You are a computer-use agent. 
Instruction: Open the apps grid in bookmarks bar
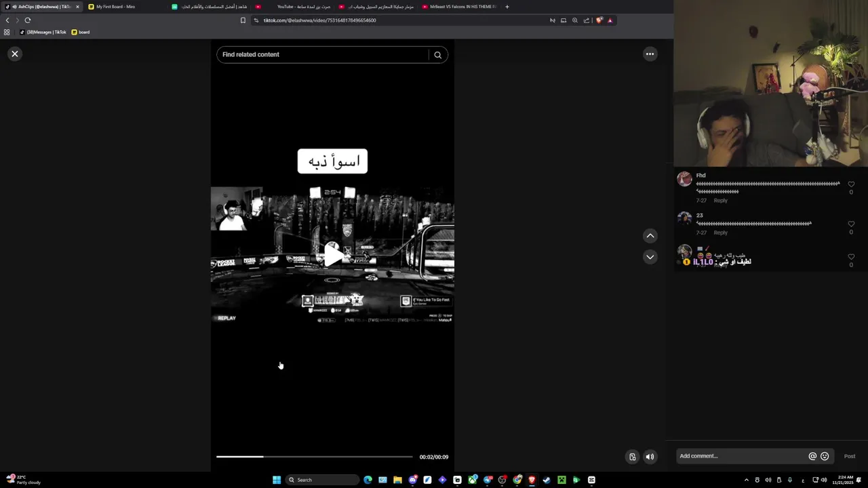coord(7,32)
